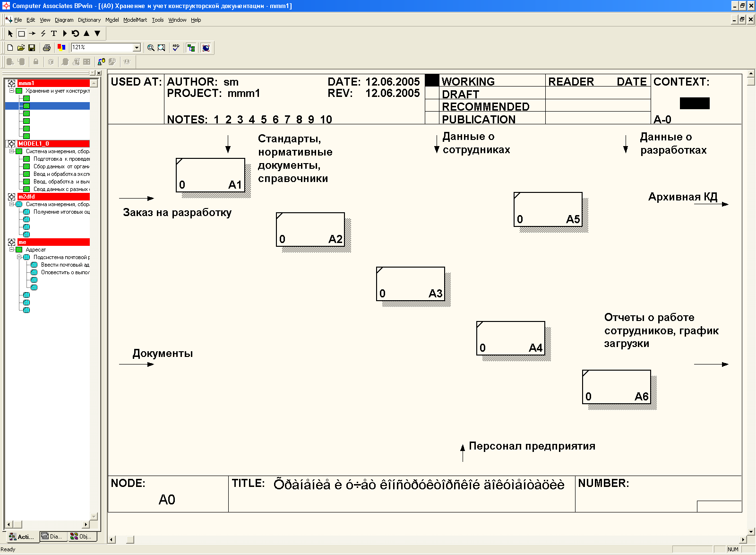Click the ModelMart connection manager icon
Screen dimensions: 756x555
pyautogui.click(x=101, y=61)
